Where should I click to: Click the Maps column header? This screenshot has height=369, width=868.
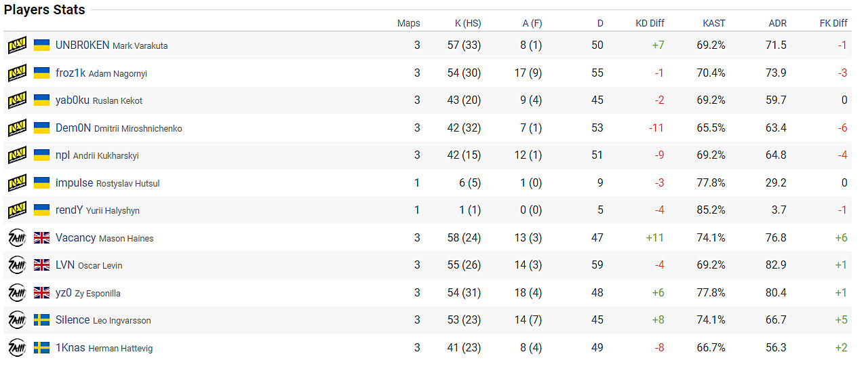(408, 23)
